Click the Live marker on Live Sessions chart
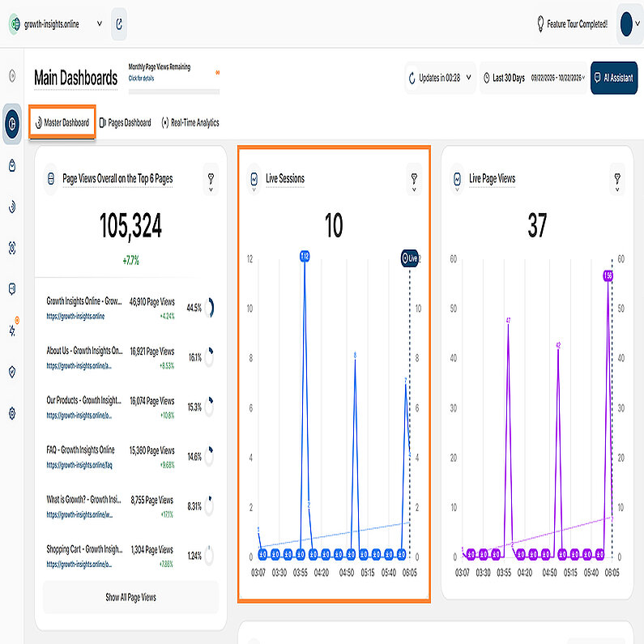 click(x=409, y=258)
